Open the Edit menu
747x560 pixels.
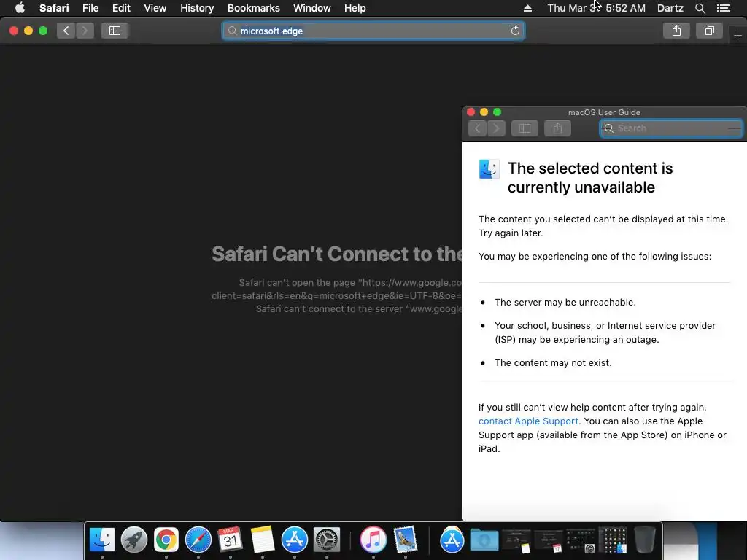click(121, 8)
